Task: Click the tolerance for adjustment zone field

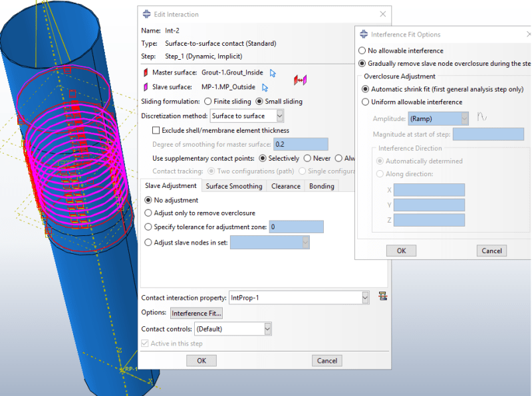Action: [296, 227]
